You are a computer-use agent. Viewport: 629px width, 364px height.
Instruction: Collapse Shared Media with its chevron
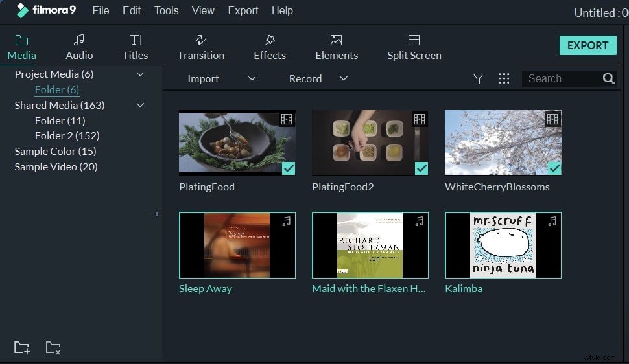[140, 105]
